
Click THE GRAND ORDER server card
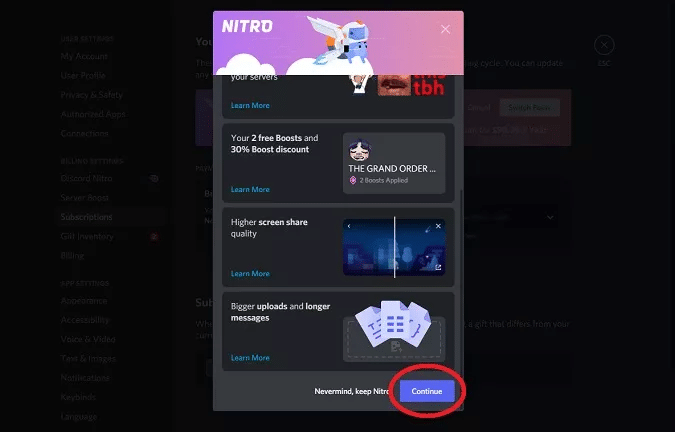click(394, 163)
